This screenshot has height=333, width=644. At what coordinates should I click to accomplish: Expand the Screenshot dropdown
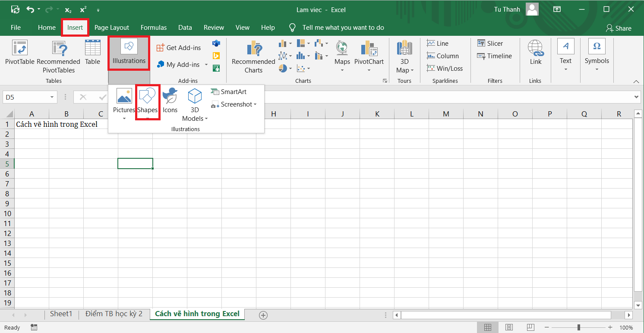click(255, 104)
